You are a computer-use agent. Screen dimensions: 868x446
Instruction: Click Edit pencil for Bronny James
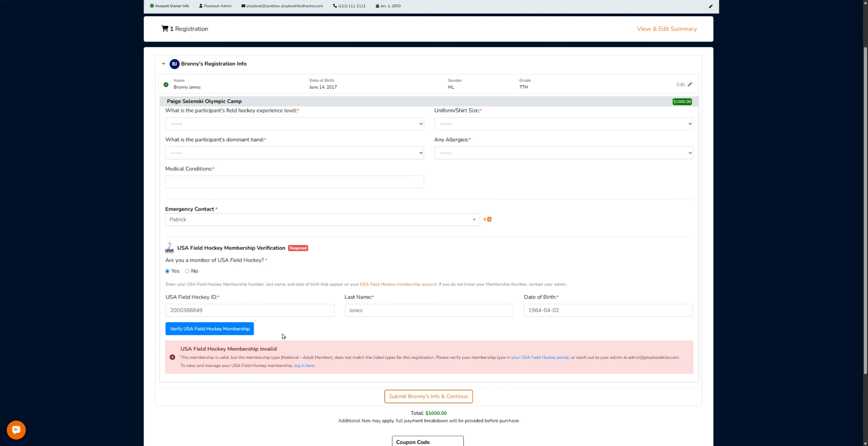pos(684,85)
